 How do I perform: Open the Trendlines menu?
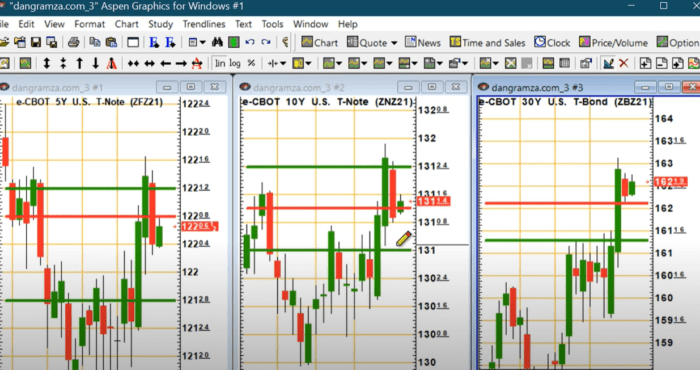204,24
